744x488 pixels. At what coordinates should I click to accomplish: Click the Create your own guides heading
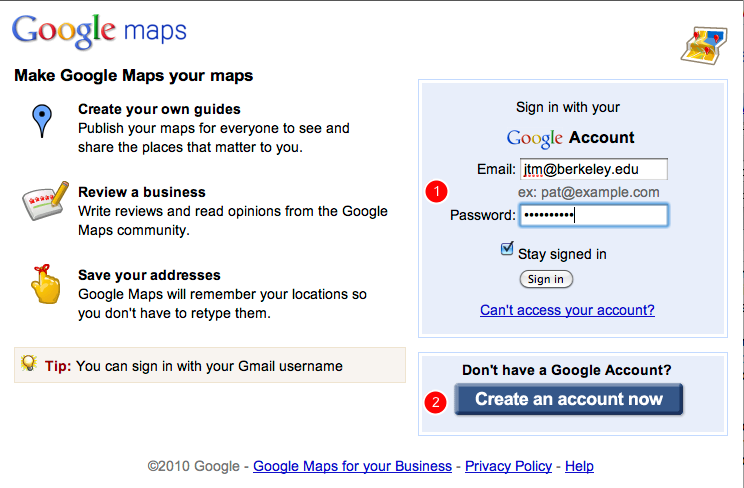click(x=159, y=109)
